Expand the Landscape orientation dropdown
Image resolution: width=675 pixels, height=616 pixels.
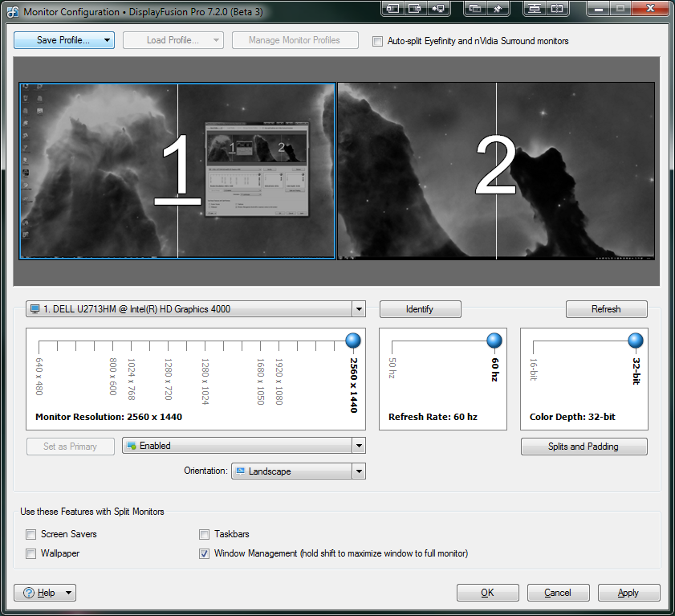point(359,471)
